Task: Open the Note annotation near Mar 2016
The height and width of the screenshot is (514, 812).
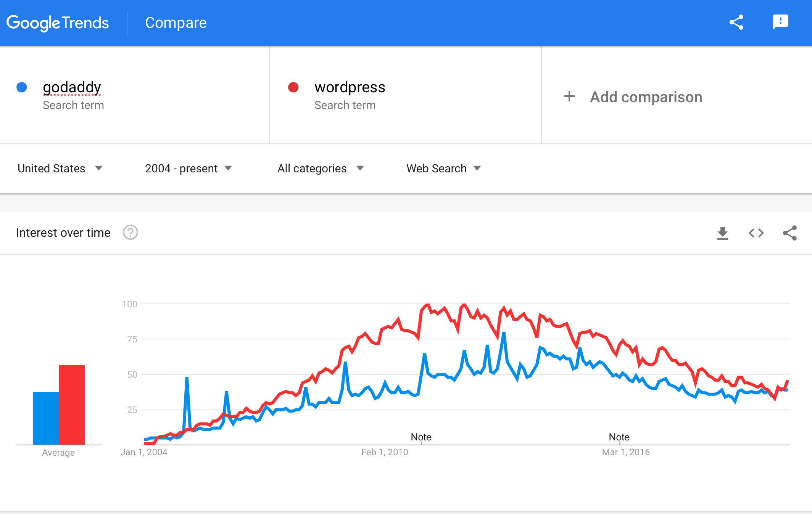Action: (x=619, y=437)
